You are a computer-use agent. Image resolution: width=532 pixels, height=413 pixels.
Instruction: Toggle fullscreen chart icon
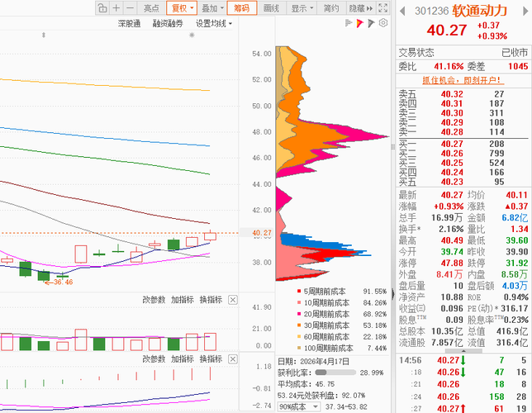[382, 7]
